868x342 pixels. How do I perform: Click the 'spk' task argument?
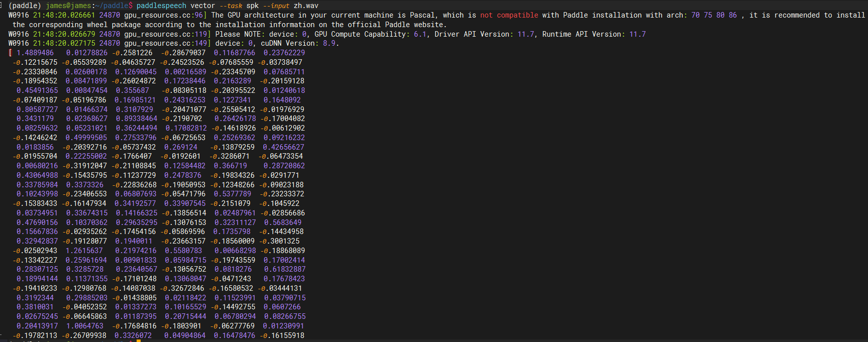(253, 6)
